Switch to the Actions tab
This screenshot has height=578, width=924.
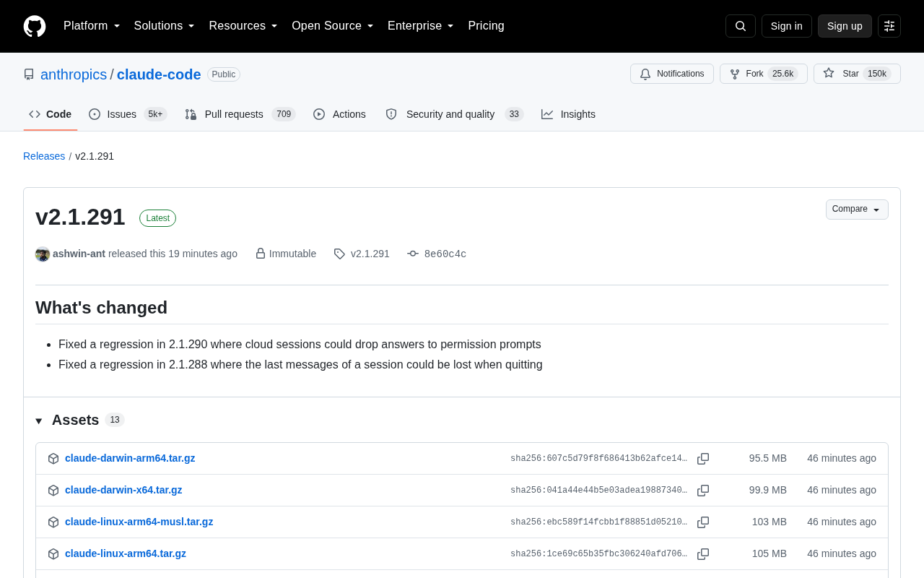[339, 114]
